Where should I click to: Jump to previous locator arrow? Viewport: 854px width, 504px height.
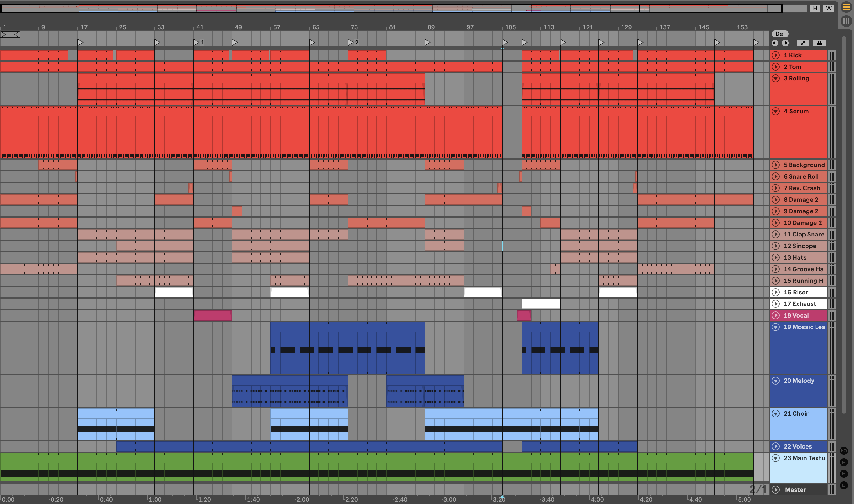click(x=775, y=43)
